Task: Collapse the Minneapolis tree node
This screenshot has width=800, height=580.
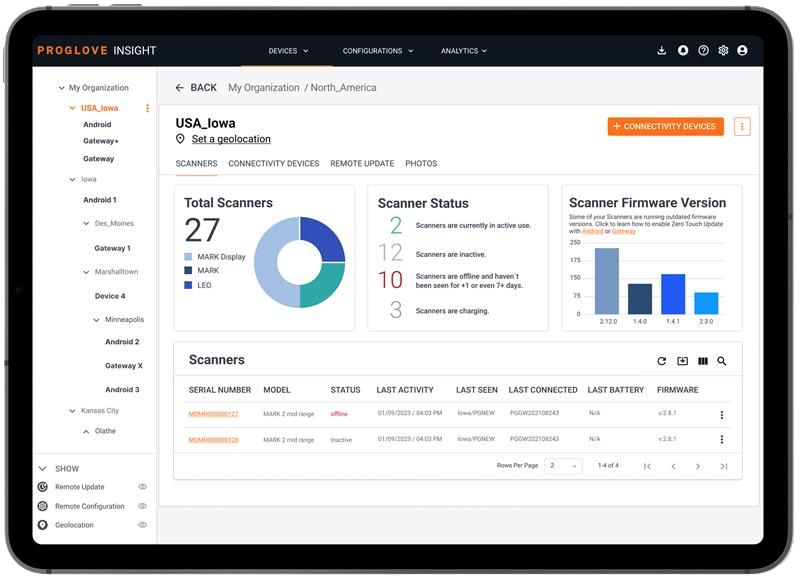Action: tap(96, 320)
